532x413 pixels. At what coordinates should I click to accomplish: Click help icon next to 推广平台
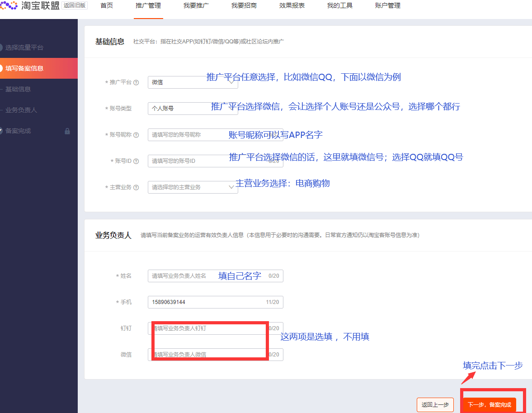coord(136,82)
